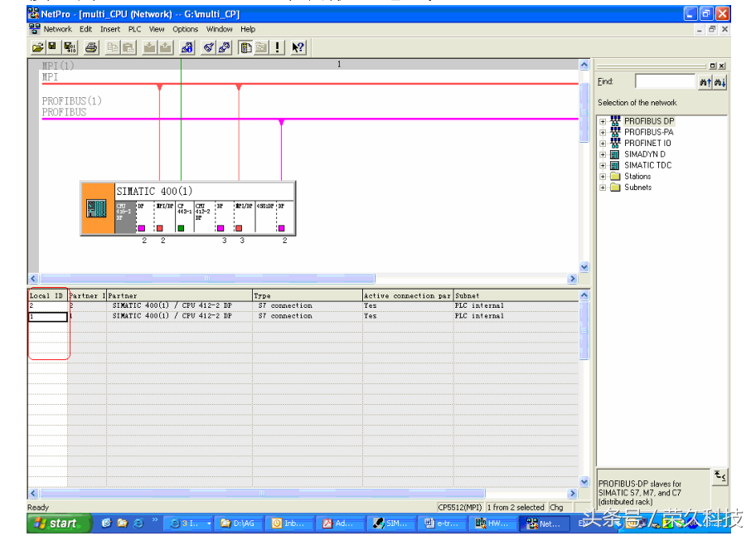Click the context Help arrow icon
756x536 pixels.
pyautogui.click(x=298, y=47)
